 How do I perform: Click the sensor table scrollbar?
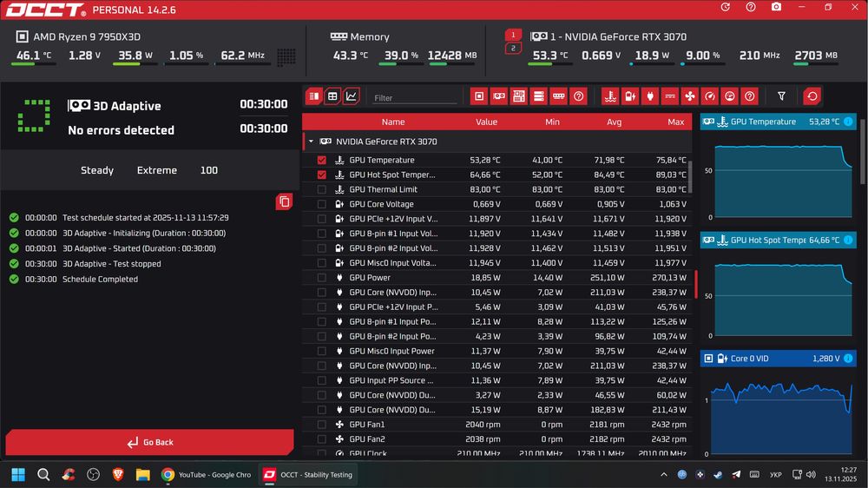[690, 176]
